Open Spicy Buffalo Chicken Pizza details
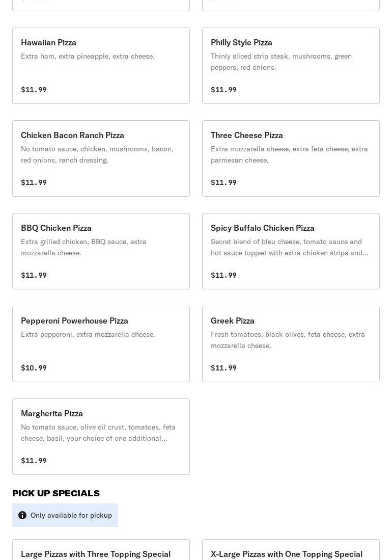 291,251
